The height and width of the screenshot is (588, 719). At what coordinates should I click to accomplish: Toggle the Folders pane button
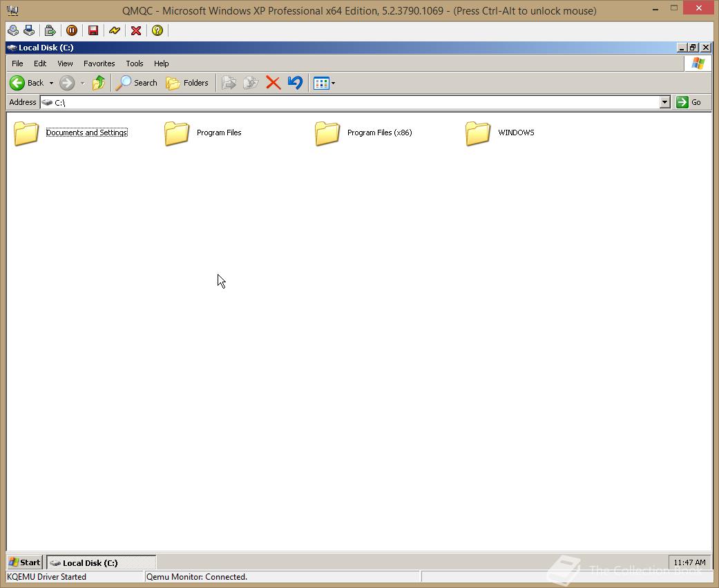(x=187, y=83)
